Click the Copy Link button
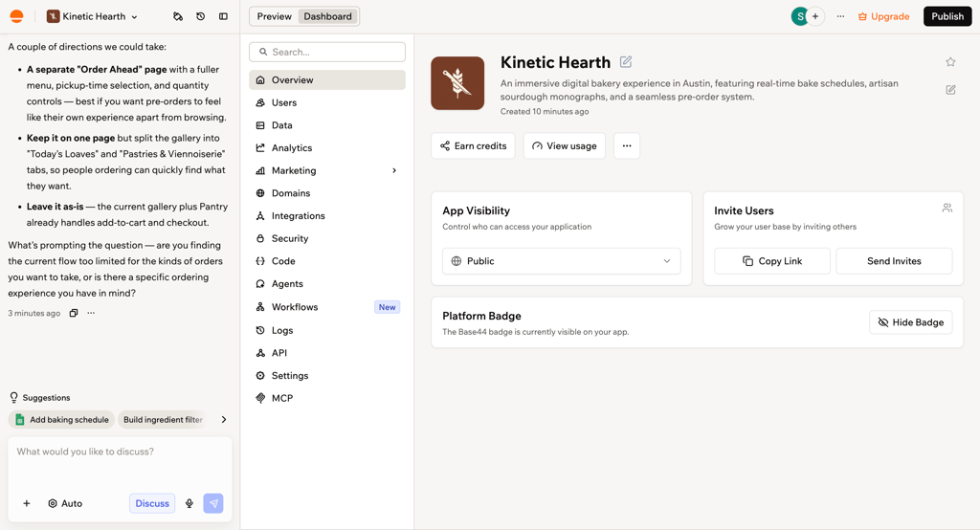 (772, 261)
